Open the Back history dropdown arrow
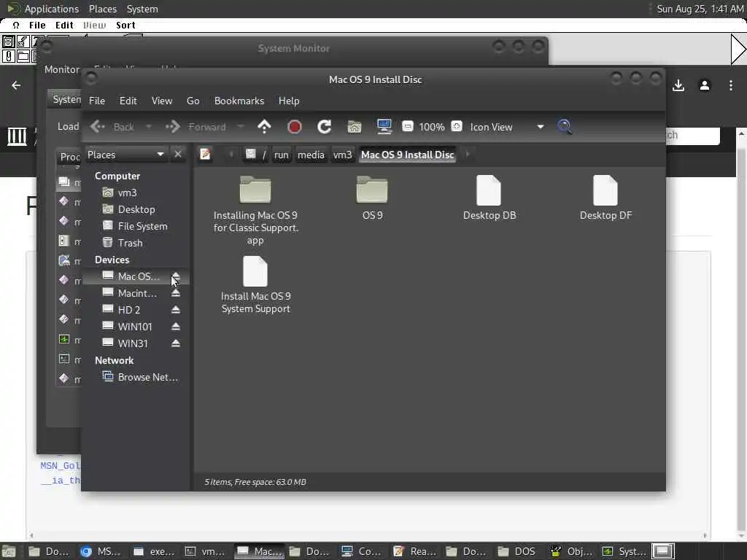747x560 pixels. coord(149,127)
